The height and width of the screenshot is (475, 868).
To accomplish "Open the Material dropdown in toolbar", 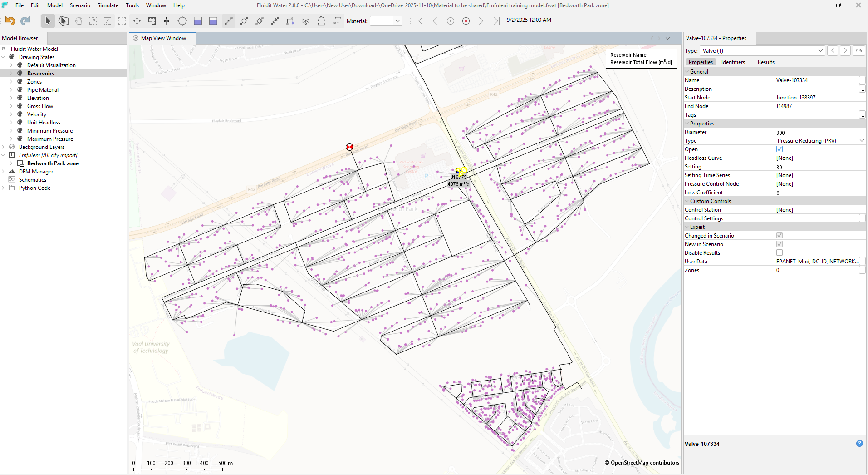I will (397, 21).
